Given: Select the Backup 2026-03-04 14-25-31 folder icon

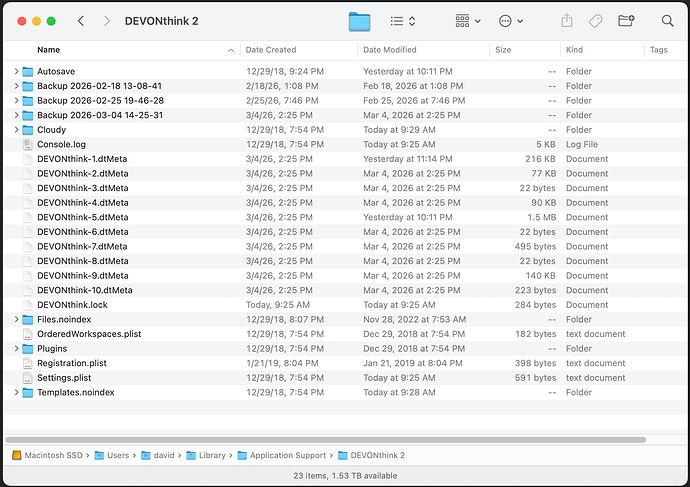Looking at the screenshot, I should pyautogui.click(x=28, y=115).
